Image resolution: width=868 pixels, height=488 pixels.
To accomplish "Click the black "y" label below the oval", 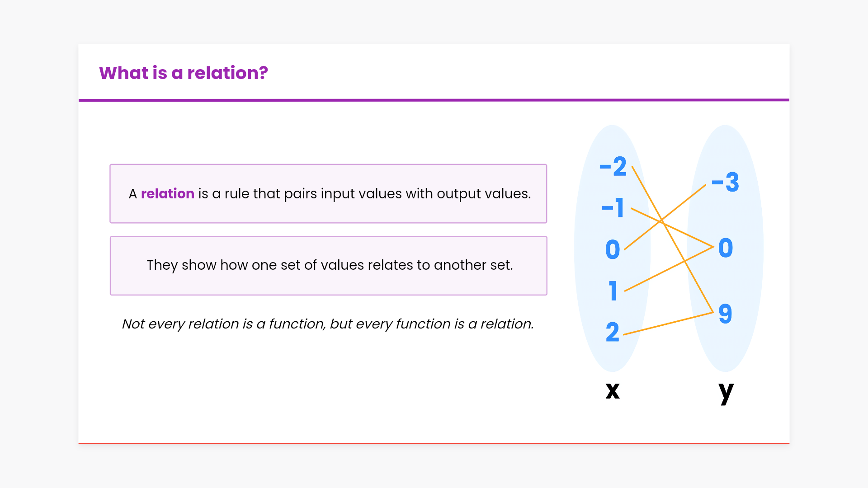I will [x=726, y=392].
